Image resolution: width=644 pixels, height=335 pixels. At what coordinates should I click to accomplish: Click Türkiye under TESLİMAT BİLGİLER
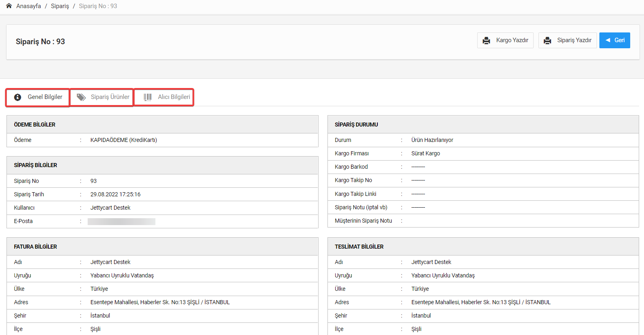[420, 289]
